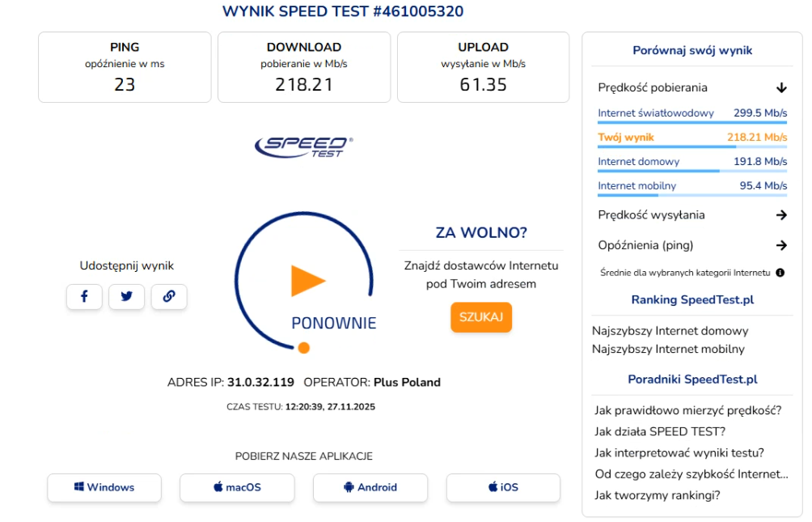Download the macOS application
This screenshot has width=812, height=522.
tap(237, 487)
